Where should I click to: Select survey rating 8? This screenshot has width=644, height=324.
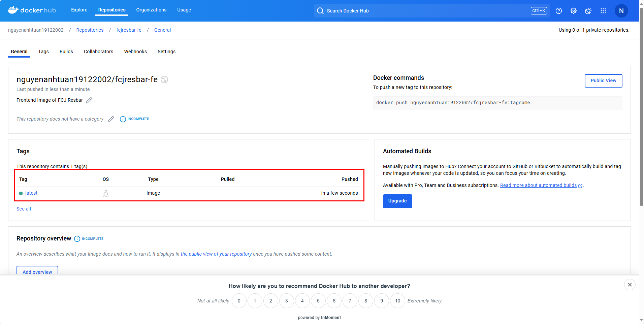point(366,301)
